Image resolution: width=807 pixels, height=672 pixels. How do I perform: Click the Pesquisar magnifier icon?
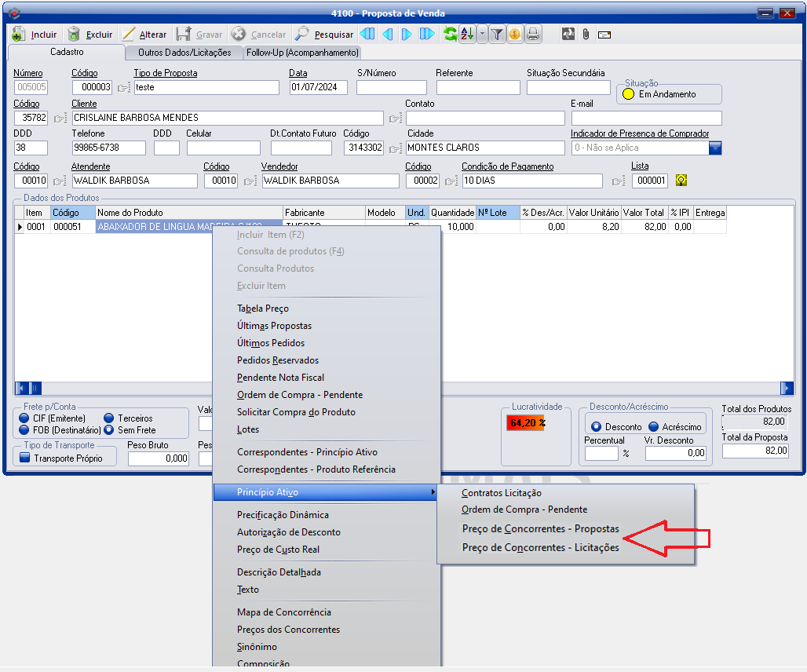pyautogui.click(x=302, y=35)
